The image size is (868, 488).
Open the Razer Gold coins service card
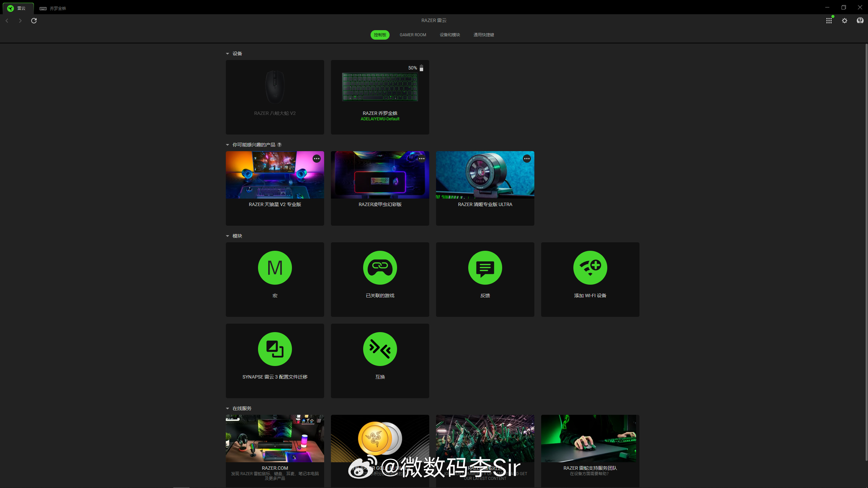tap(380, 451)
